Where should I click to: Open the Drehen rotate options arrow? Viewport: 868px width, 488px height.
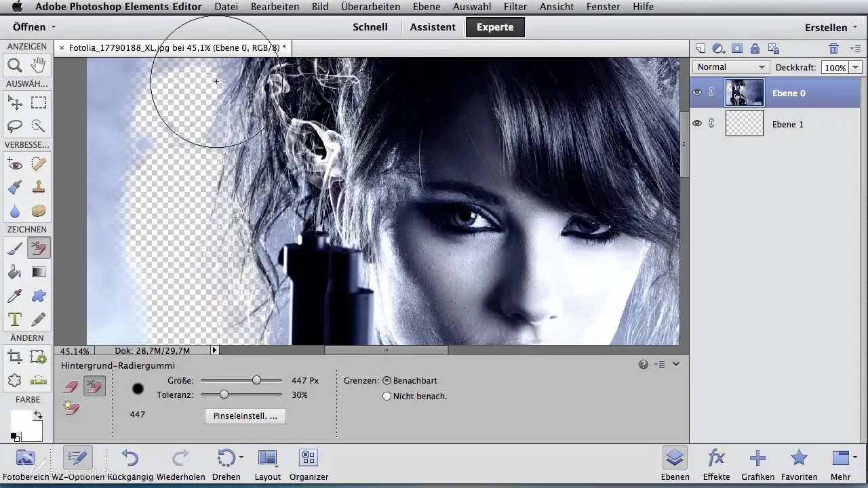pyautogui.click(x=241, y=457)
